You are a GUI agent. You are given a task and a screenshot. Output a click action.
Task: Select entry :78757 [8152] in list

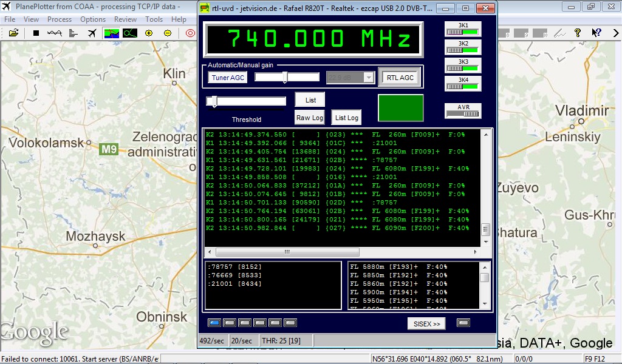click(234, 266)
